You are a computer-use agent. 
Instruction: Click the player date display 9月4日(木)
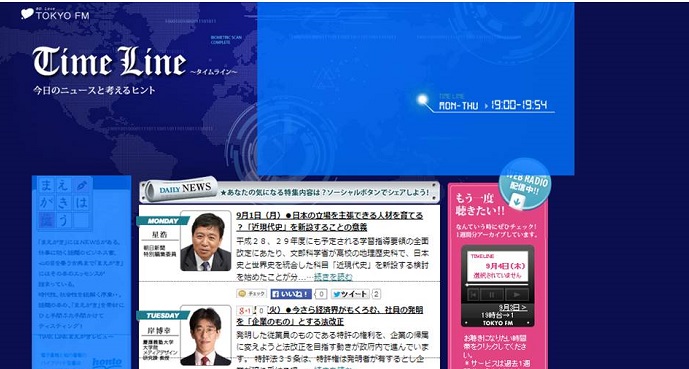coord(506,267)
